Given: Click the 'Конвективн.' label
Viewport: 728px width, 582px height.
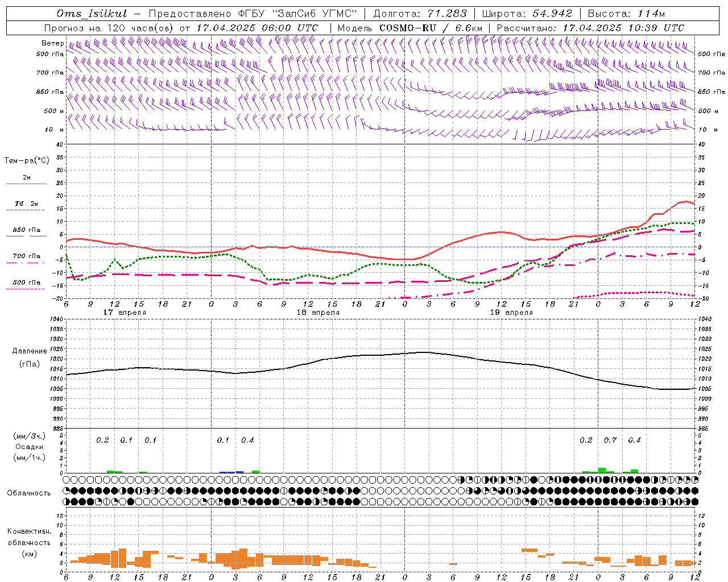Looking at the screenshot, I should tap(29, 531).
